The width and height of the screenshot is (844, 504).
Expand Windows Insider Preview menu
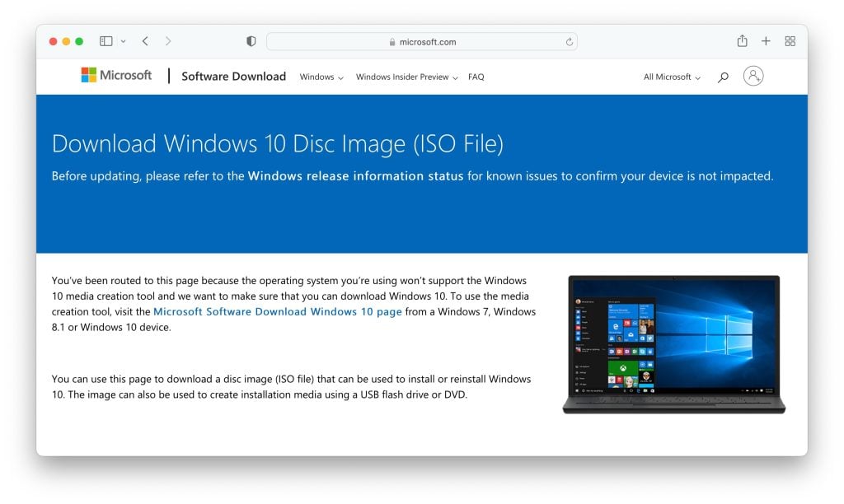407,77
